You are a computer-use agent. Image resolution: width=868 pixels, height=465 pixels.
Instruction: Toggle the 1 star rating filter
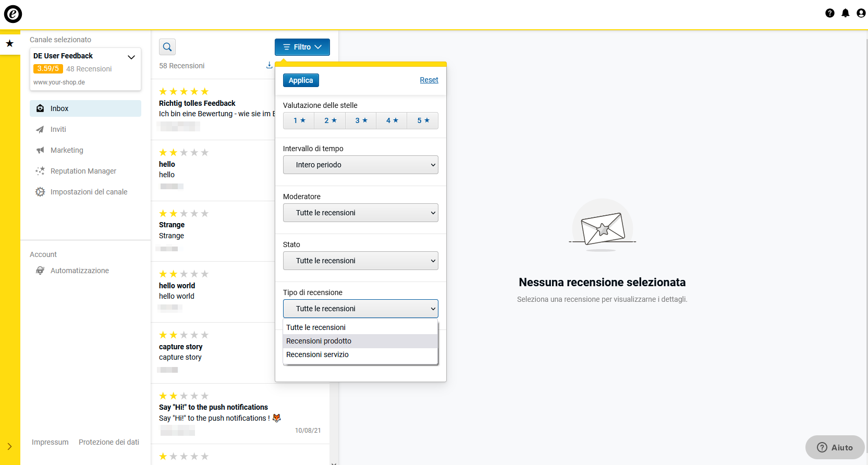[x=299, y=120]
